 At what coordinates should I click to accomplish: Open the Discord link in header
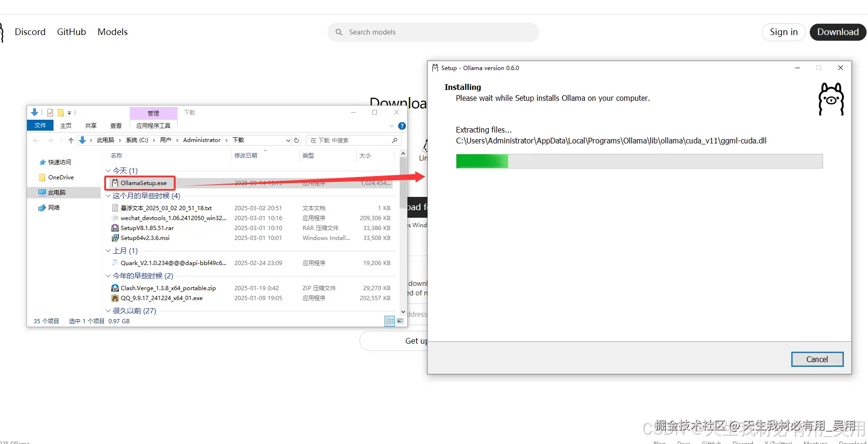(30, 32)
